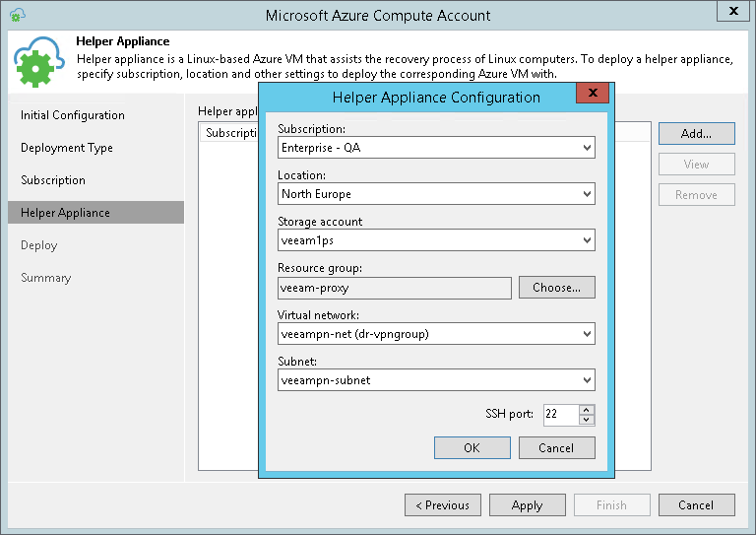Switch to Subscription wizard step
The image size is (756, 535).
[x=53, y=180]
